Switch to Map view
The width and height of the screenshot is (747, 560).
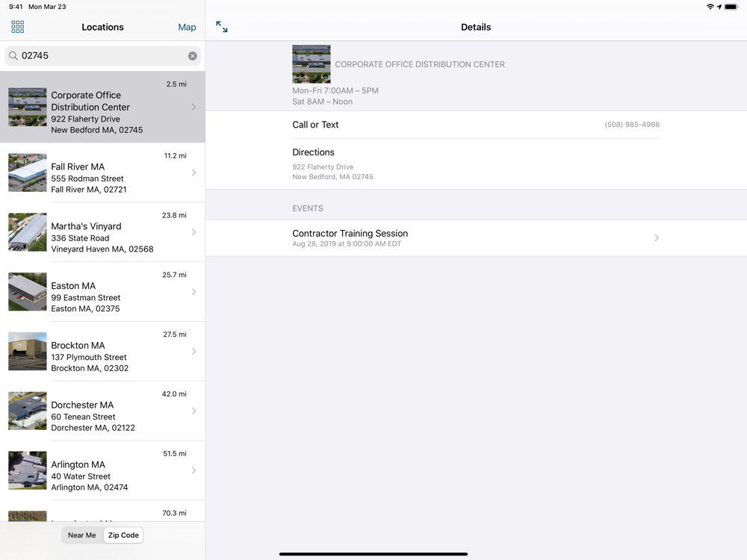pyautogui.click(x=187, y=27)
